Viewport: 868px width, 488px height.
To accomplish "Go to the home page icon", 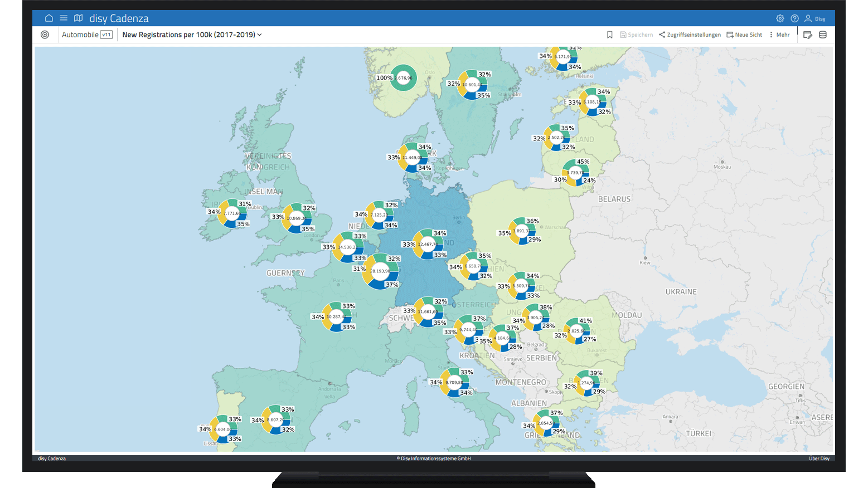I will [x=49, y=18].
